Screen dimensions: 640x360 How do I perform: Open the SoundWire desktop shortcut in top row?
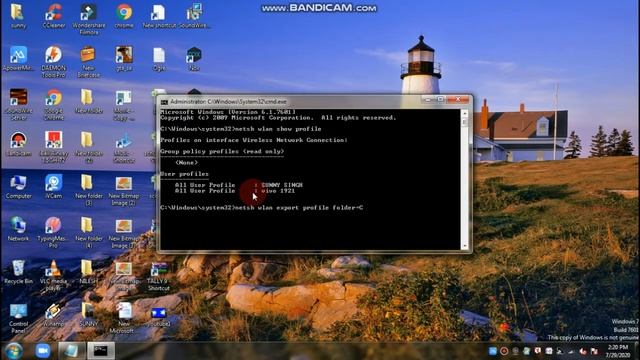194,16
